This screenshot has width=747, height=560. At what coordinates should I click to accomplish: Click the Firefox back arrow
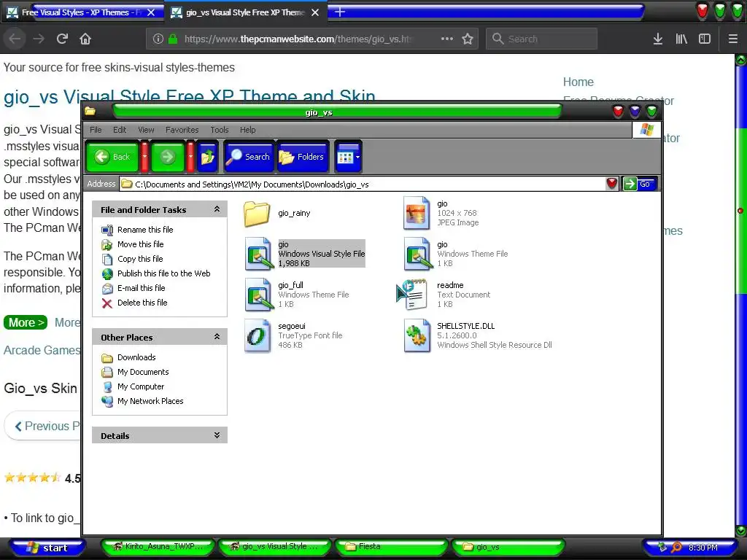[15, 39]
